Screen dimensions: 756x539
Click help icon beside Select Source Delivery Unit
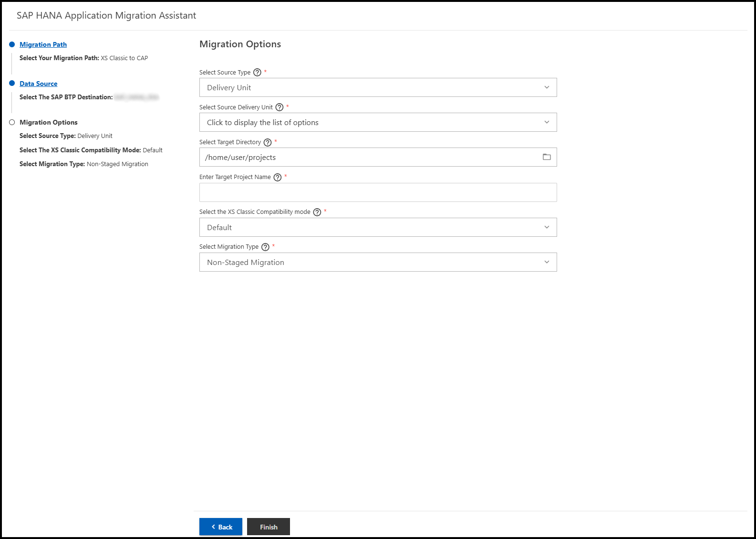coord(280,107)
